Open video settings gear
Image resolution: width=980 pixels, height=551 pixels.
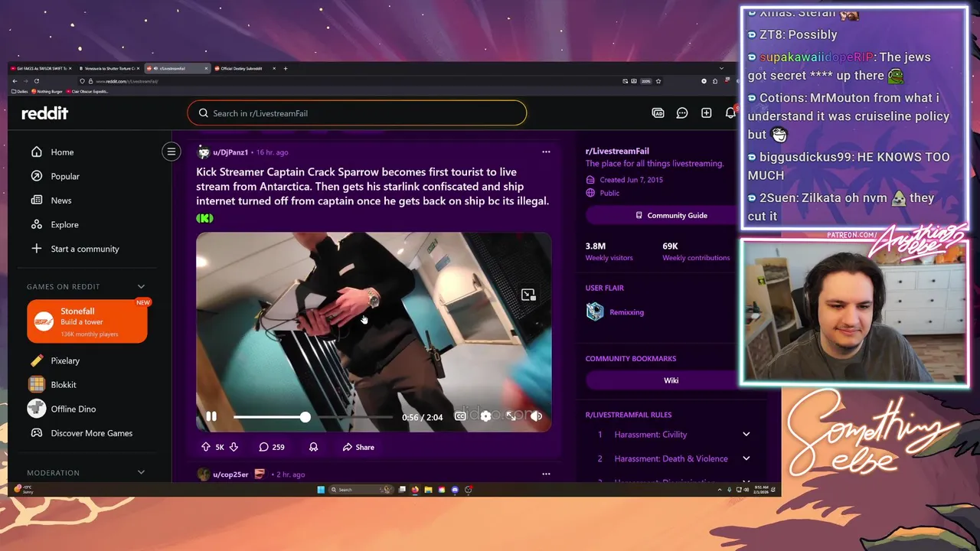pos(485,416)
